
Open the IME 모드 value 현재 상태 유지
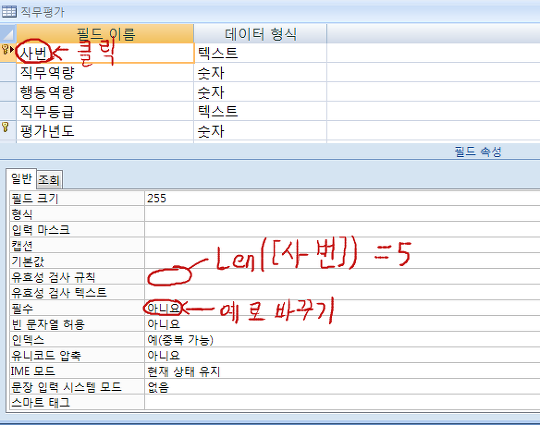coord(342,371)
